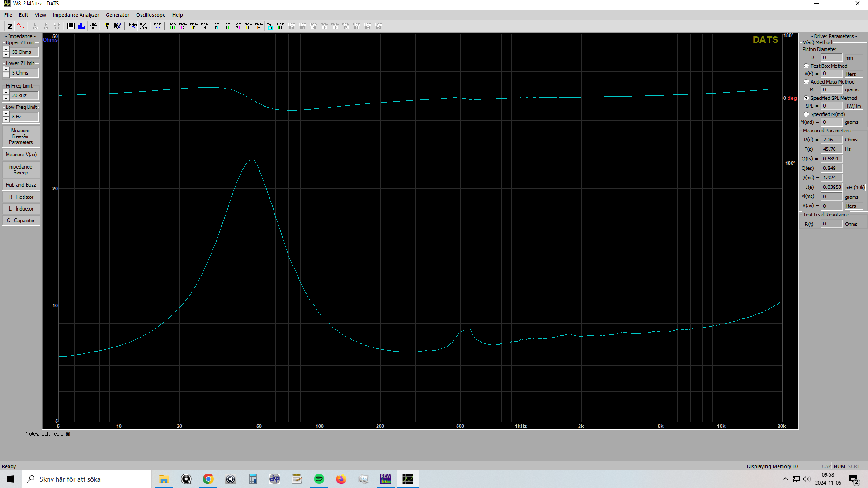This screenshot has width=868, height=488.
Task: Select Mem 3 memory slot
Action: [x=194, y=26]
